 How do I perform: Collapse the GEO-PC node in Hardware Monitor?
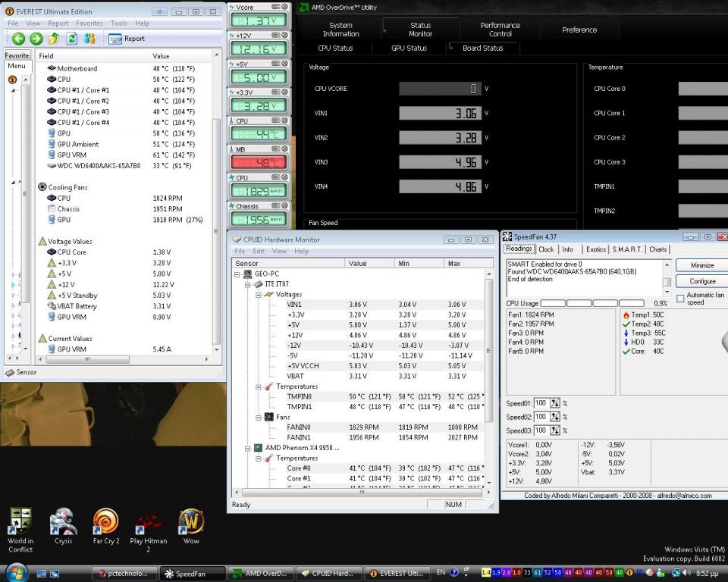(x=237, y=274)
